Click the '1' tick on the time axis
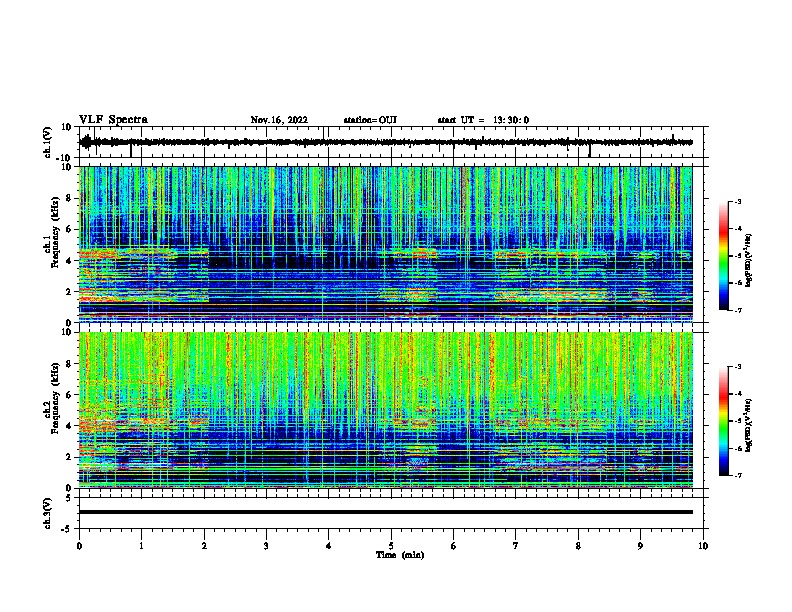Viewport: 792px width, 612px height. 142,546
